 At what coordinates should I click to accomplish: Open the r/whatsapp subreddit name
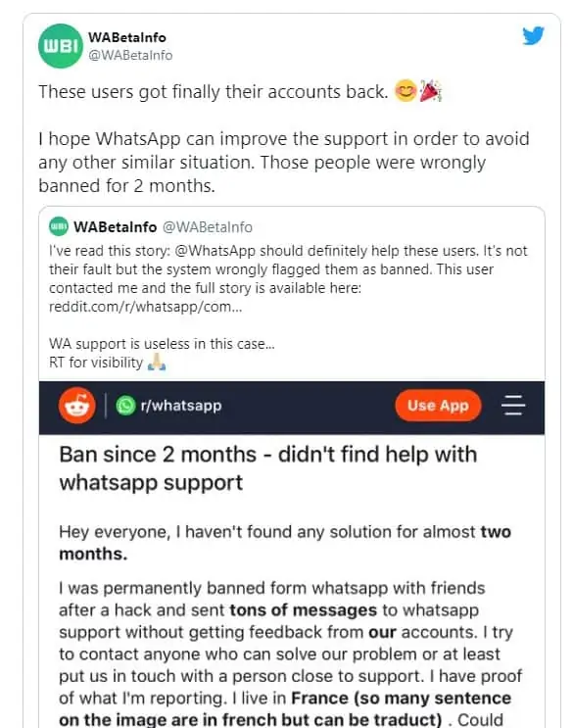[181, 406]
